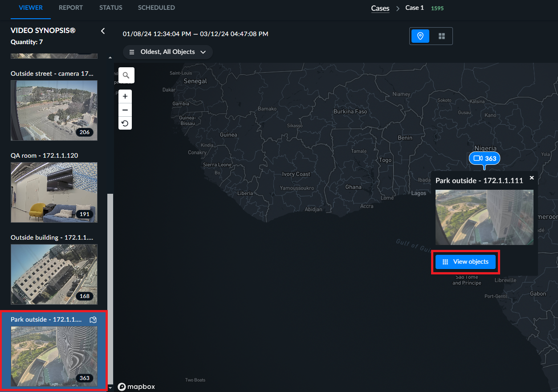Open the REPORT tab
Screen dimensions: 558x392
(71, 8)
